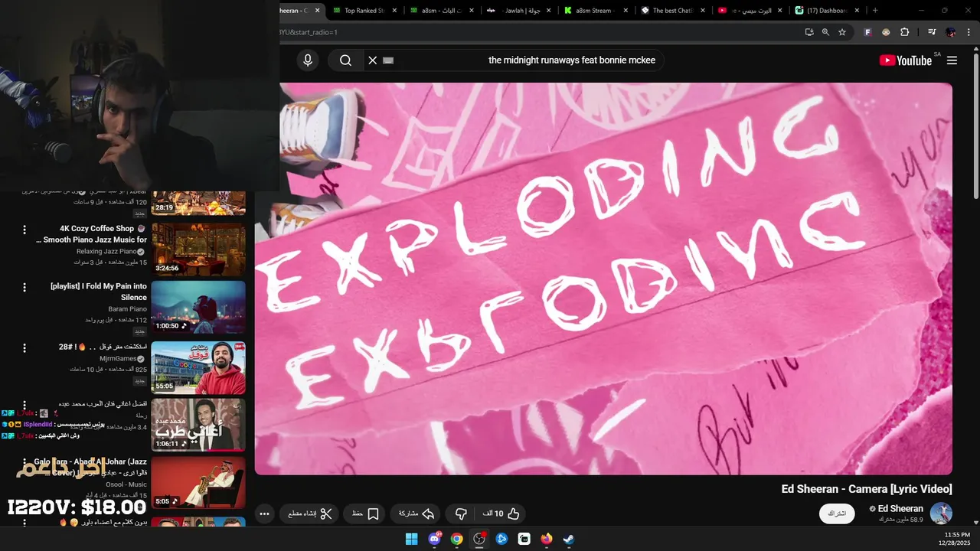Image resolution: width=980 pixels, height=551 pixels.
Task: Switch to the Jawlah browser tab
Action: click(x=520, y=11)
